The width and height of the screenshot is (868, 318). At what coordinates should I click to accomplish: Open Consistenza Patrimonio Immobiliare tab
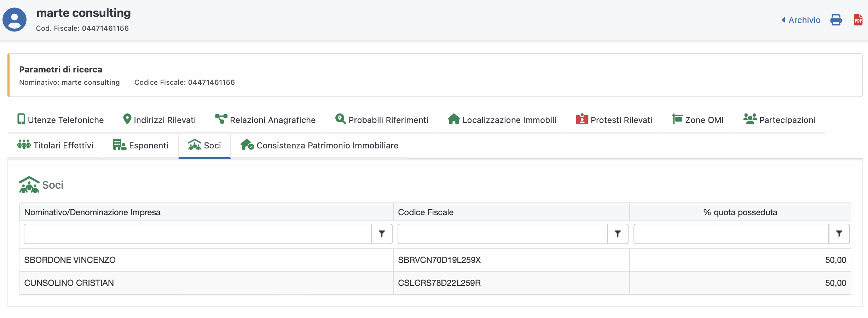point(319,146)
